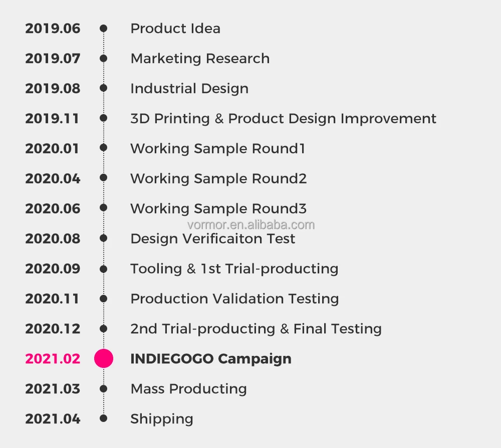Select the 2nd Trial-producting & Final Testing entry
This screenshot has width=501, height=448.
pyautogui.click(x=256, y=329)
